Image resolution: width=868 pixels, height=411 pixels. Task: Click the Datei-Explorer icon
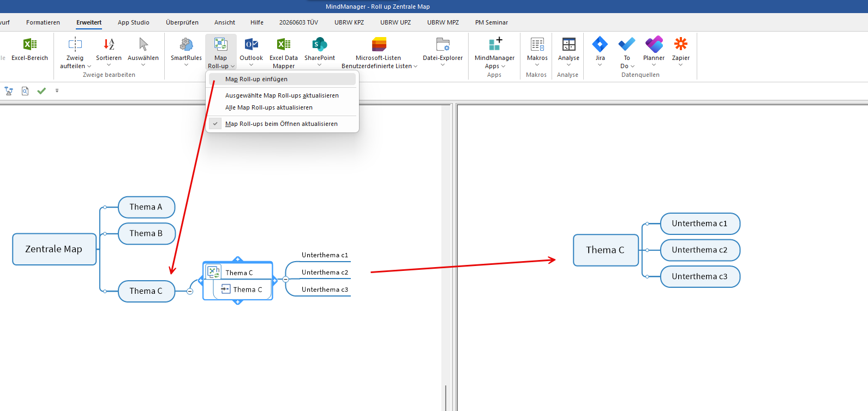(x=442, y=45)
